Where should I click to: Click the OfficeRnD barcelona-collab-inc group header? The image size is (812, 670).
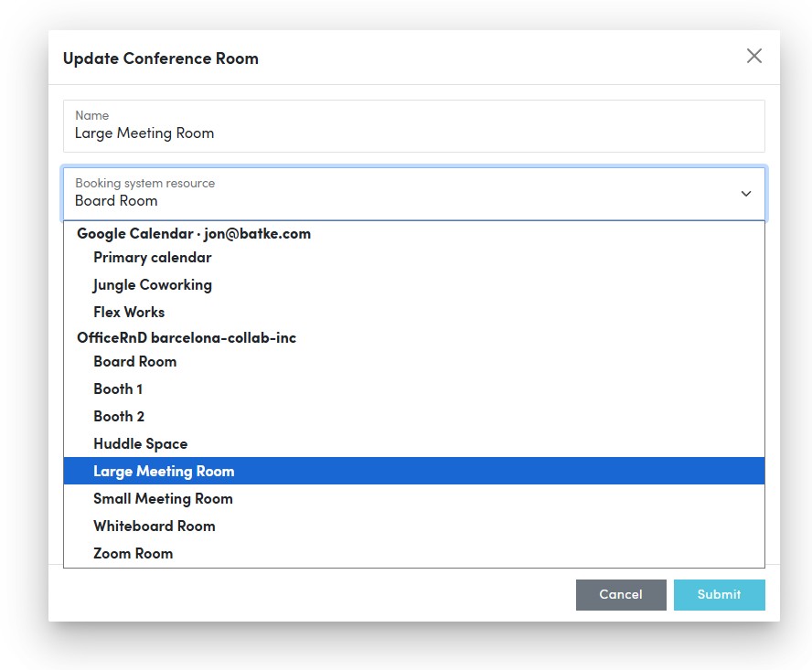coord(187,337)
